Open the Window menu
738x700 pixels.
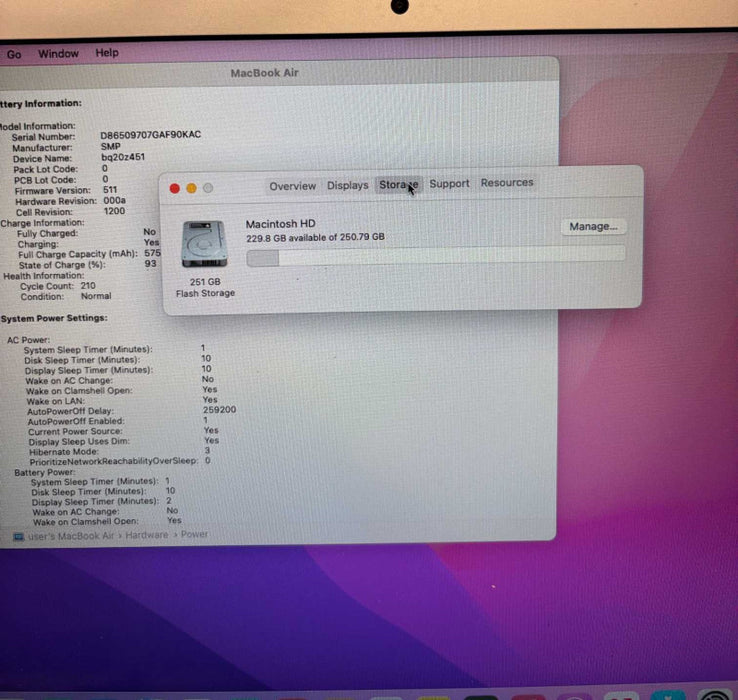pyautogui.click(x=58, y=54)
